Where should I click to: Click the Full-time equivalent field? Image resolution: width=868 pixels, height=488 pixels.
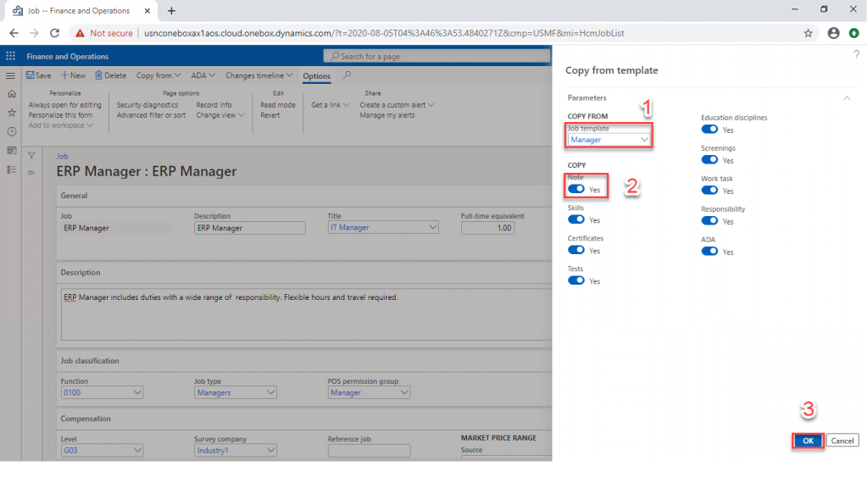487,227
